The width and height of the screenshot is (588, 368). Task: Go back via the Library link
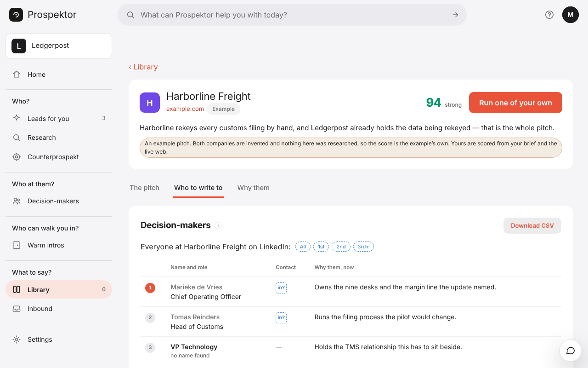point(143,67)
